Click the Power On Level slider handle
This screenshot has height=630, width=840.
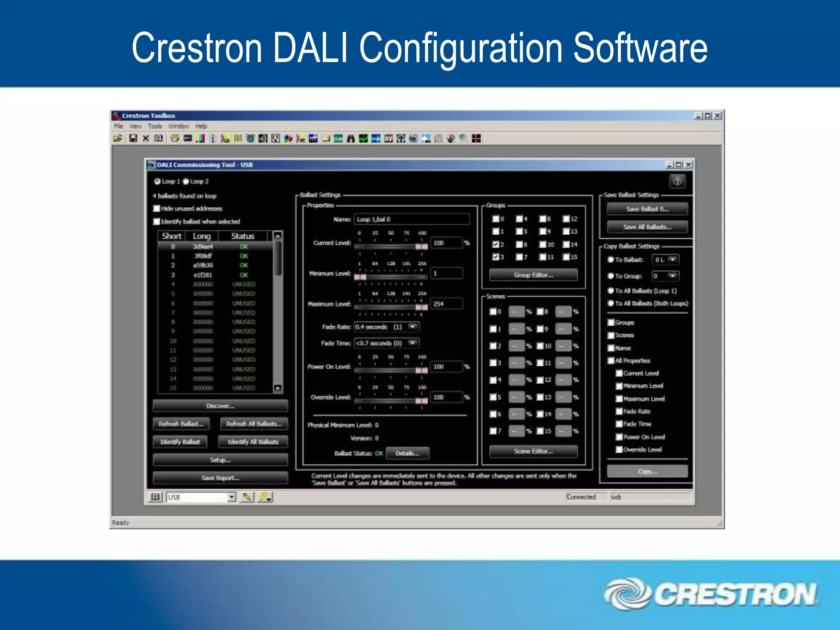(x=422, y=370)
